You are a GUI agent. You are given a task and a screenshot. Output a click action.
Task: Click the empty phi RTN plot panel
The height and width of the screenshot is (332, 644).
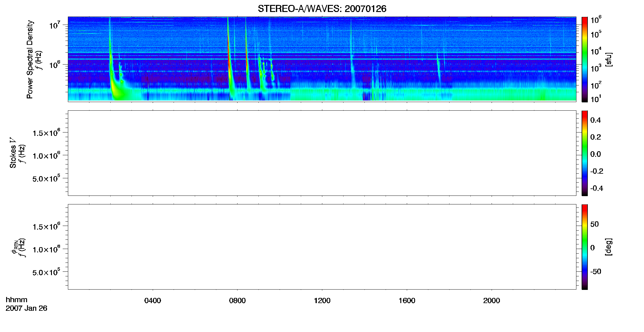322,247
